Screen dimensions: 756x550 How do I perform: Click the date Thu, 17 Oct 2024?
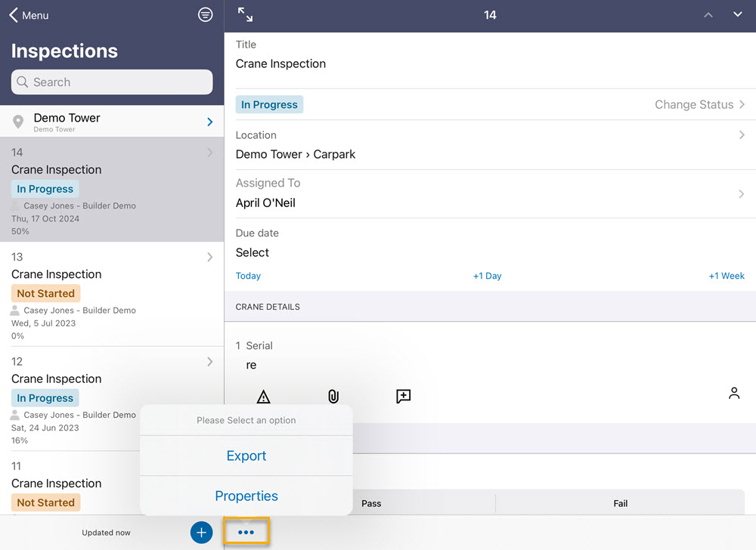pos(45,218)
